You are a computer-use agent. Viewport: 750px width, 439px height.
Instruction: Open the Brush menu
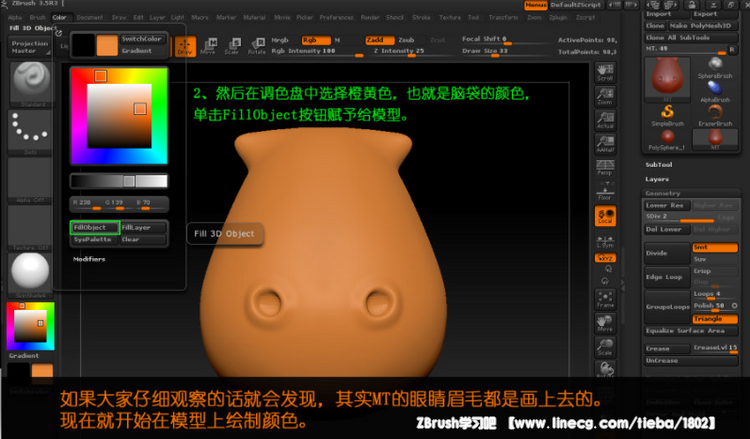(x=37, y=17)
